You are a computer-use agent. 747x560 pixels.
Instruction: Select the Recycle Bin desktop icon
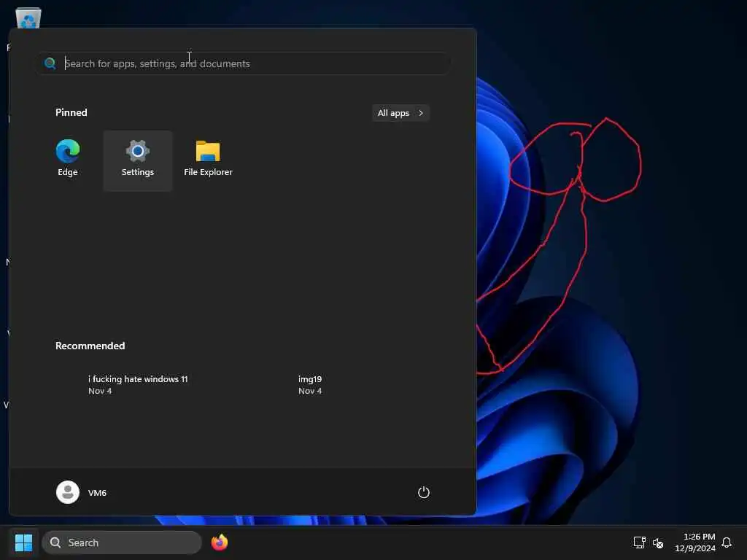coord(28,18)
